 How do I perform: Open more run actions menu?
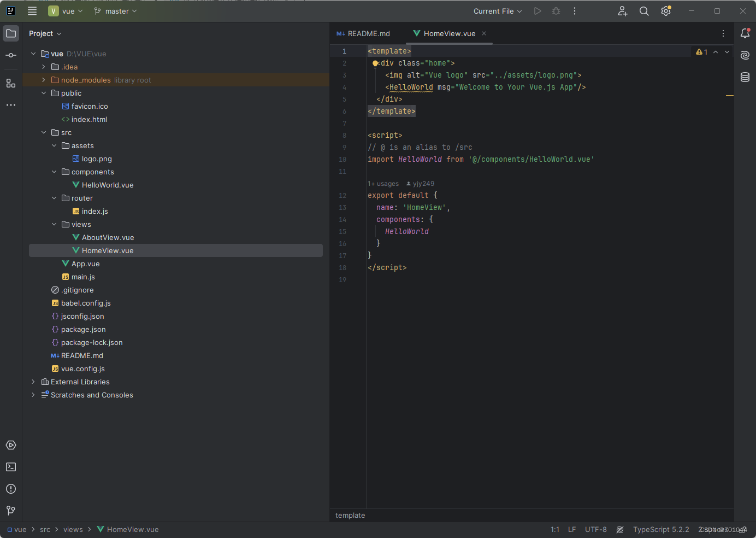click(575, 11)
